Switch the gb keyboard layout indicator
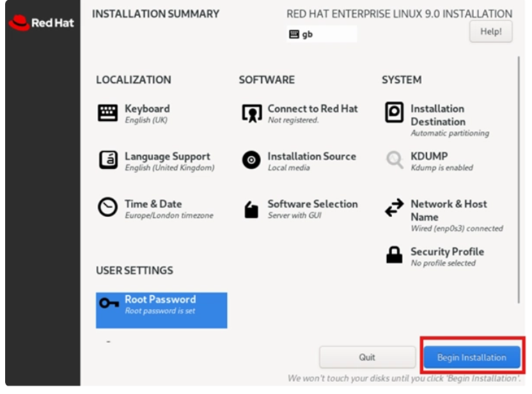Viewport: 532px width, 394px height. [x=322, y=34]
